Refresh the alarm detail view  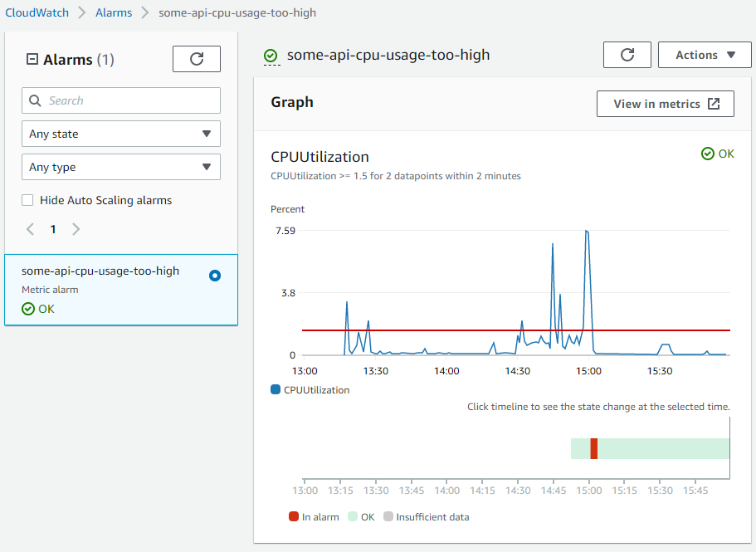[x=627, y=54]
